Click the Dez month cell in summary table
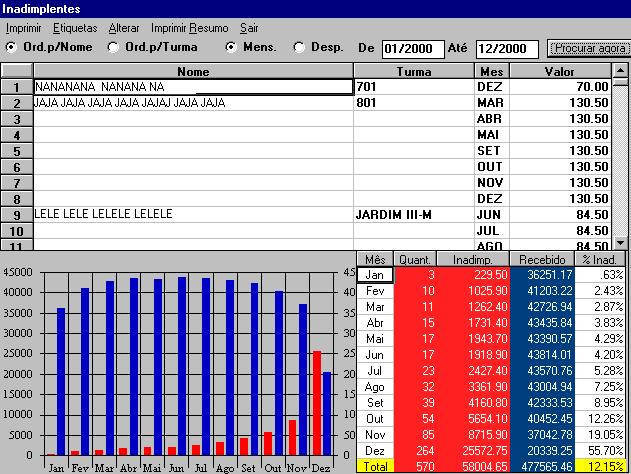 point(375,451)
